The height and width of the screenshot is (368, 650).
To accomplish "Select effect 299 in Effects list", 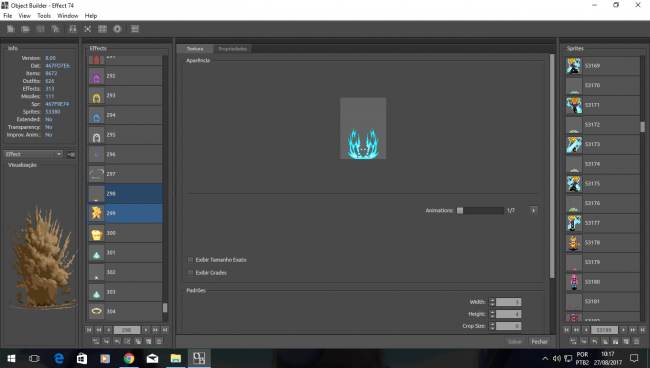I will click(x=125, y=213).
